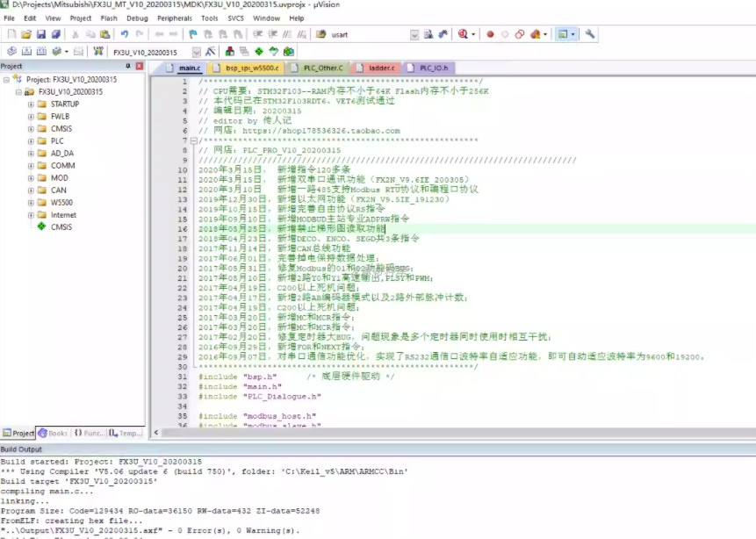Screen dimensions: 756x539
Task: Start a debug session with the magnifier icon
Action: click(x=462, y=33)
